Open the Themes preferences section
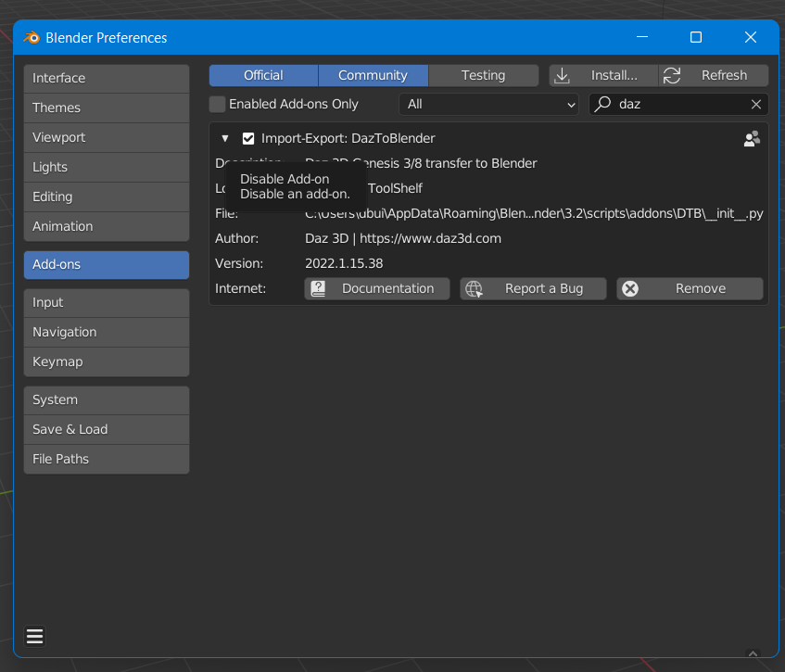The width and height of the screenshot is (785, 672). tap(106, 108)
